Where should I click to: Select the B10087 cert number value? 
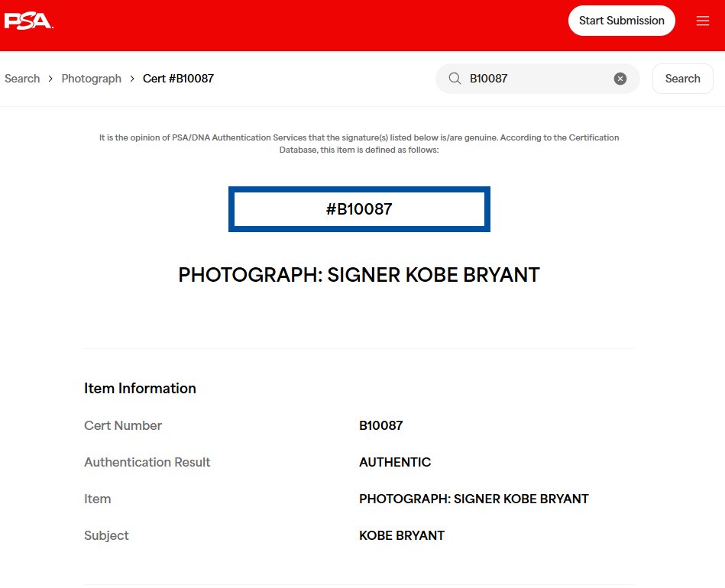pos(381,425)
